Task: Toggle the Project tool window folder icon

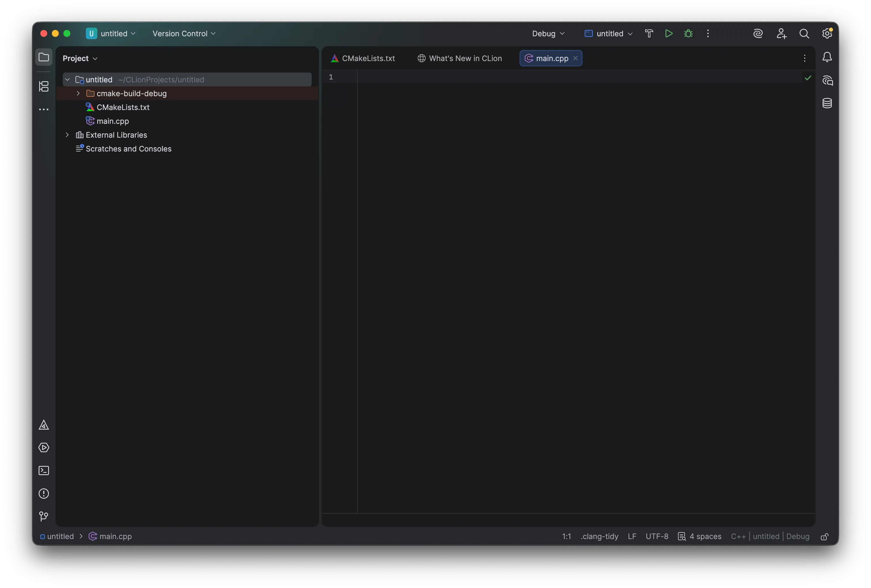Action: click(44, 57)
